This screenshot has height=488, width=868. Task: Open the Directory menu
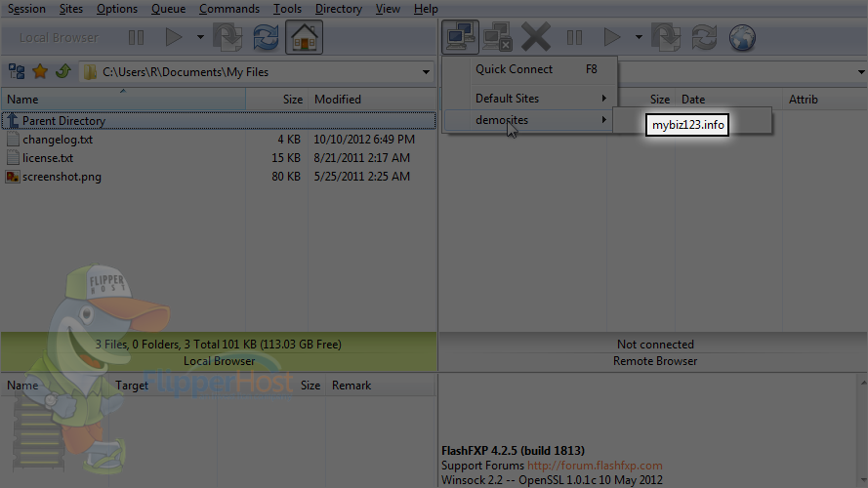pyautogui.click(x=338, y=9)
